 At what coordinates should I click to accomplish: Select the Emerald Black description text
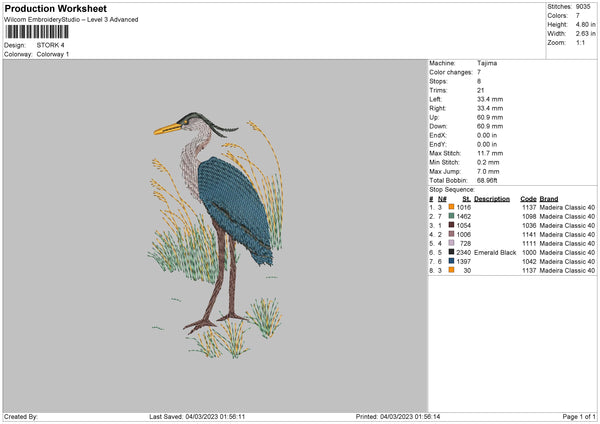pos(495,252)
